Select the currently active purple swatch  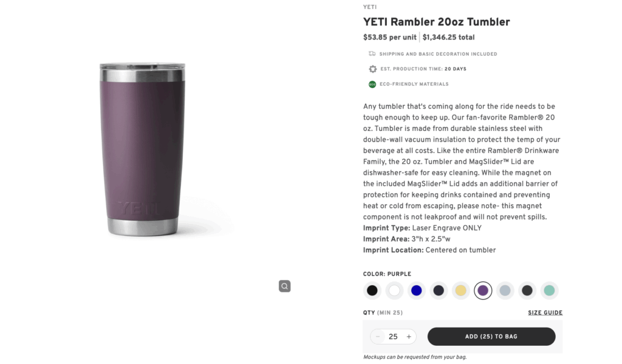[x=483, y=291]
